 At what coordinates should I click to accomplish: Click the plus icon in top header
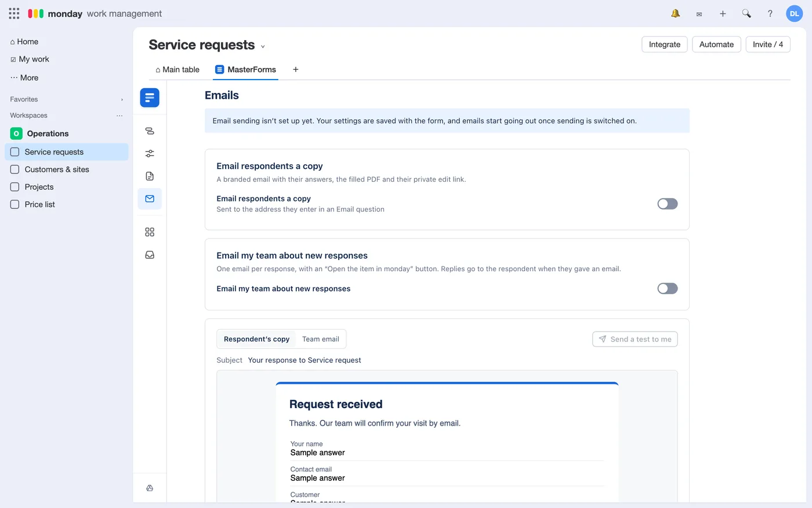[723, 13]
